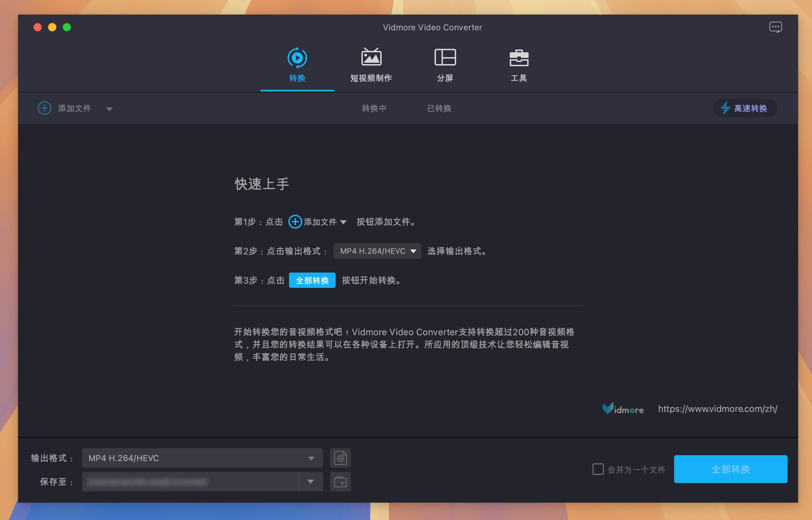This screenshot has width=812, height=520.
Task: Expand the 保存至 path dropdown arrow
Action: [311, 482]
